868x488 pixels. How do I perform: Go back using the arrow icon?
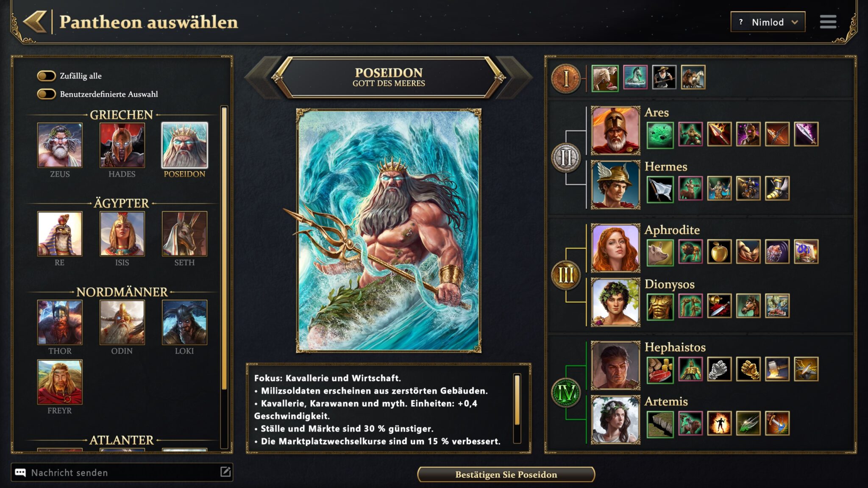35,22
